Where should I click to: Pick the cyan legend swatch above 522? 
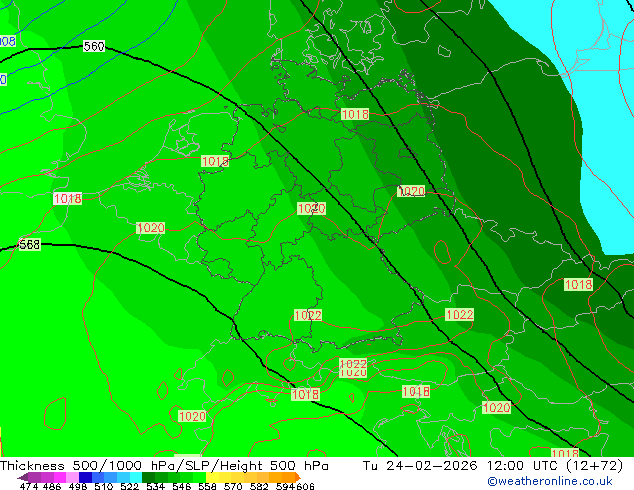[136, 477]
